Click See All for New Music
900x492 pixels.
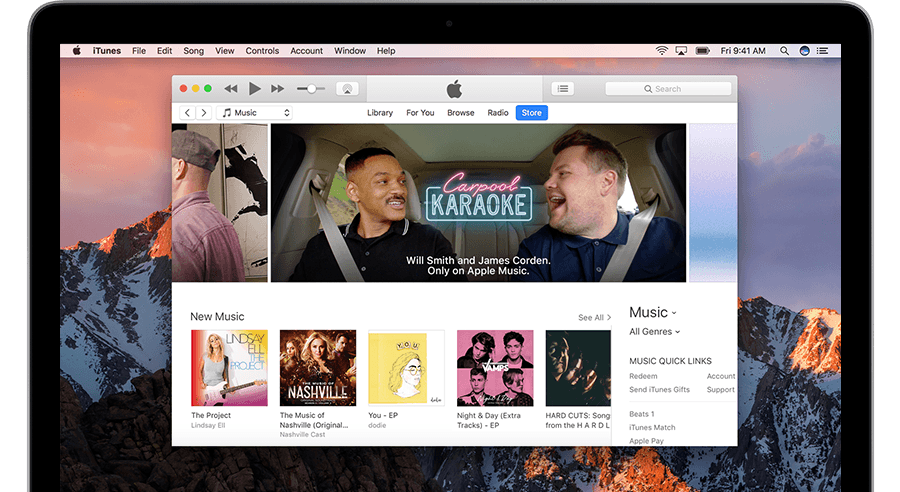(594, 317)
